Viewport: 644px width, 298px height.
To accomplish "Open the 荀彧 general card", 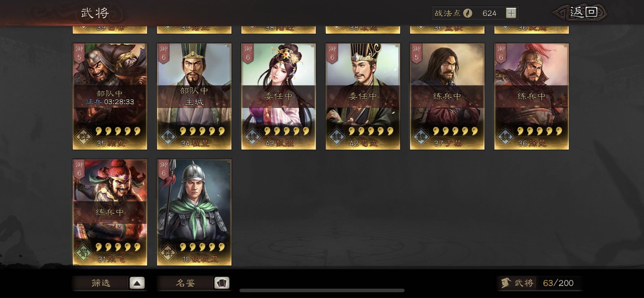I will click(363, 96).
